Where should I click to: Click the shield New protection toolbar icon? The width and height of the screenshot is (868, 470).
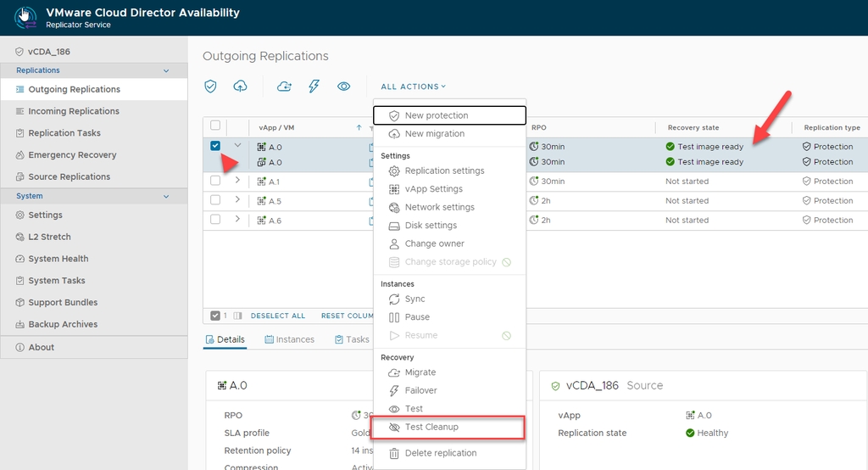(x=211, y=87)
